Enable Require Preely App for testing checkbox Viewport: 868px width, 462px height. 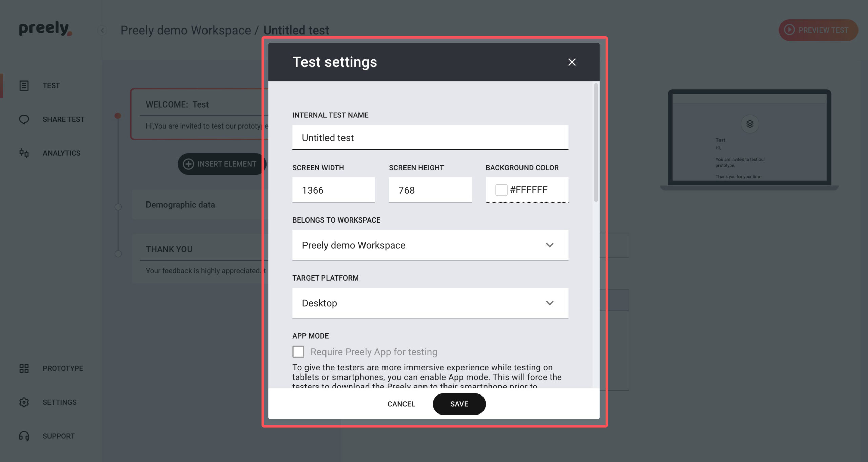point(298,352)
